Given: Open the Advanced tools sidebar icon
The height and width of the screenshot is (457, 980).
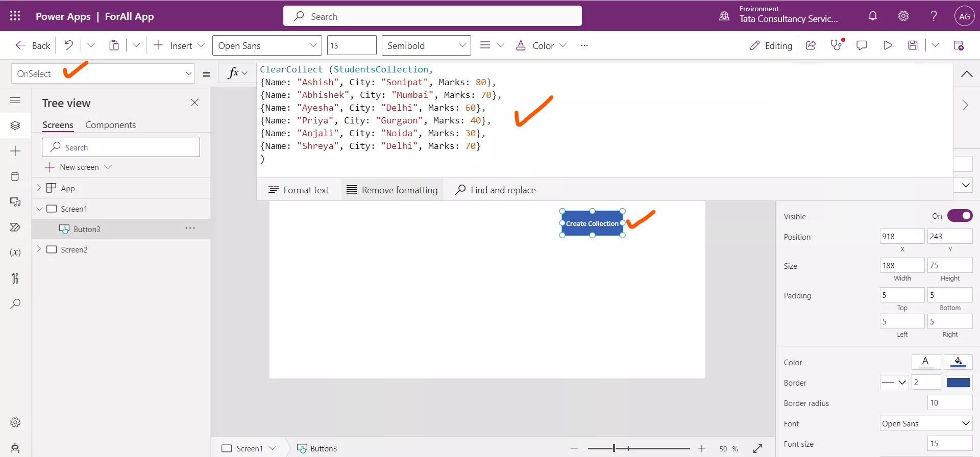Looking at the screenshot, I should click(x=15, y=278).
